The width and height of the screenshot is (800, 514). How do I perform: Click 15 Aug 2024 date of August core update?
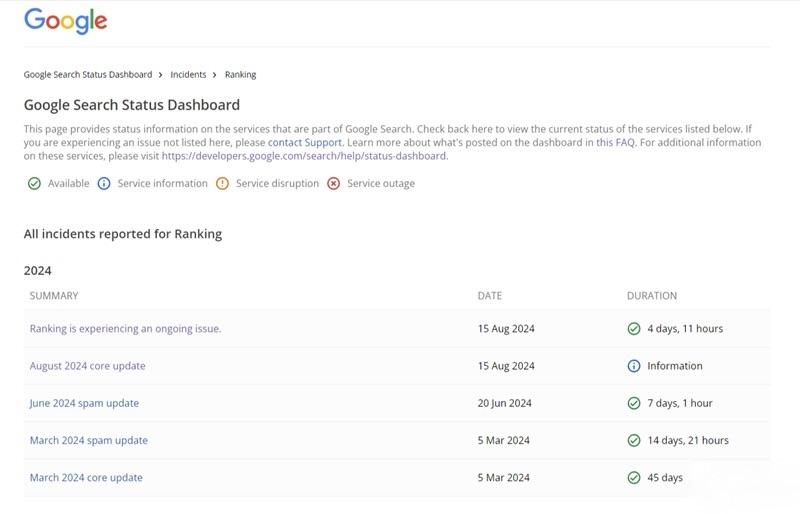(x=506, y=366)
